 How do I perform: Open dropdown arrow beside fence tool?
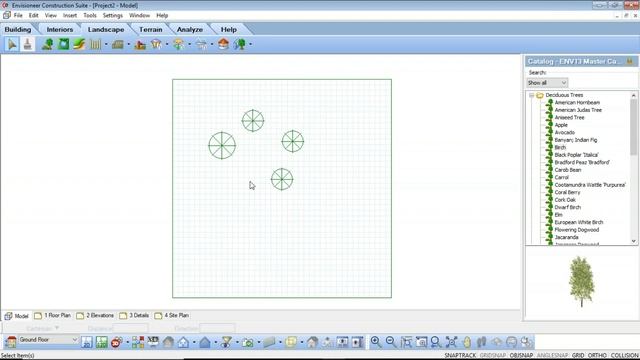[106, 44]
